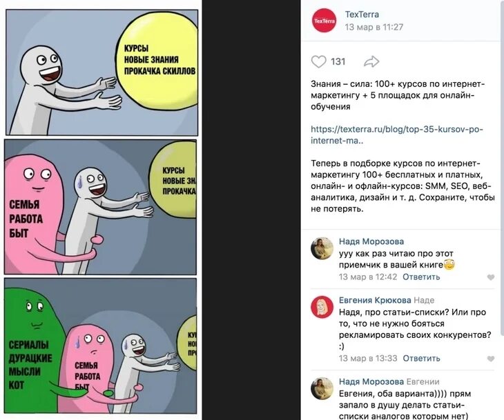Open the TexTerra community name link

click(x=362, y=14)
